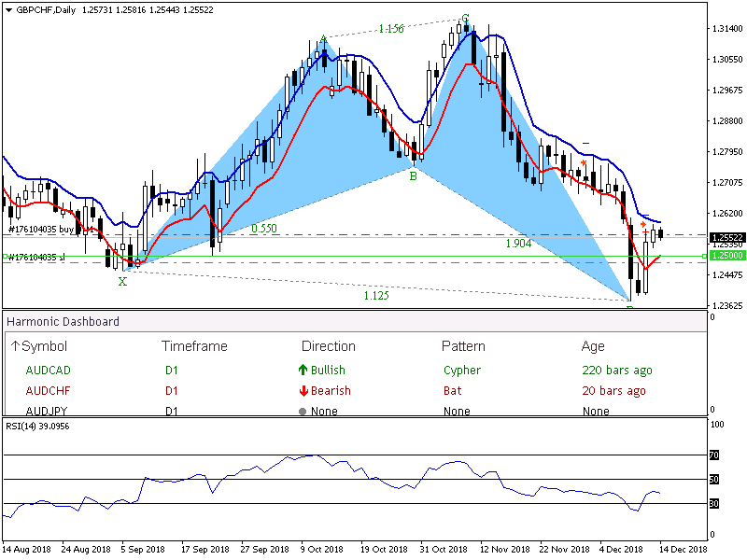Click the 9 Oct 2018 date label
The height and width of the screenshot is (560, 747).
point(321,549)
